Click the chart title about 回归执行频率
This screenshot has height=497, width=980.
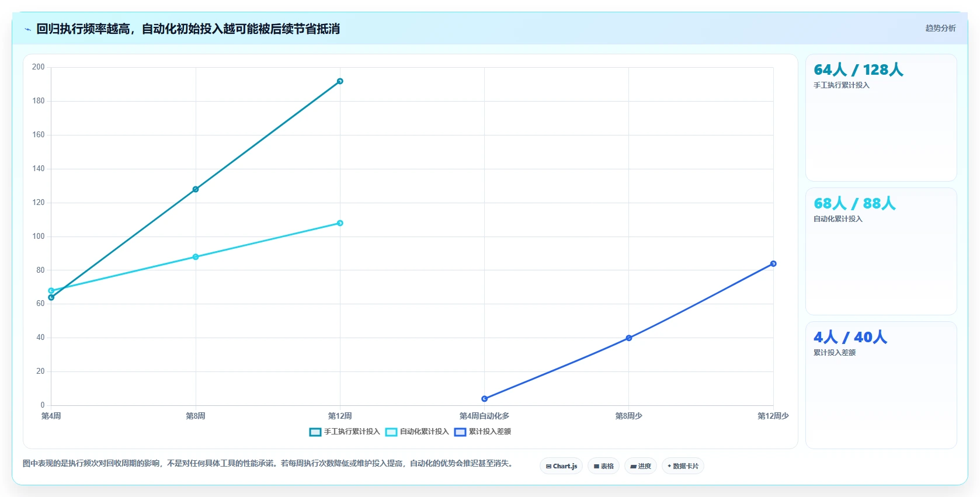pos(188,29)
